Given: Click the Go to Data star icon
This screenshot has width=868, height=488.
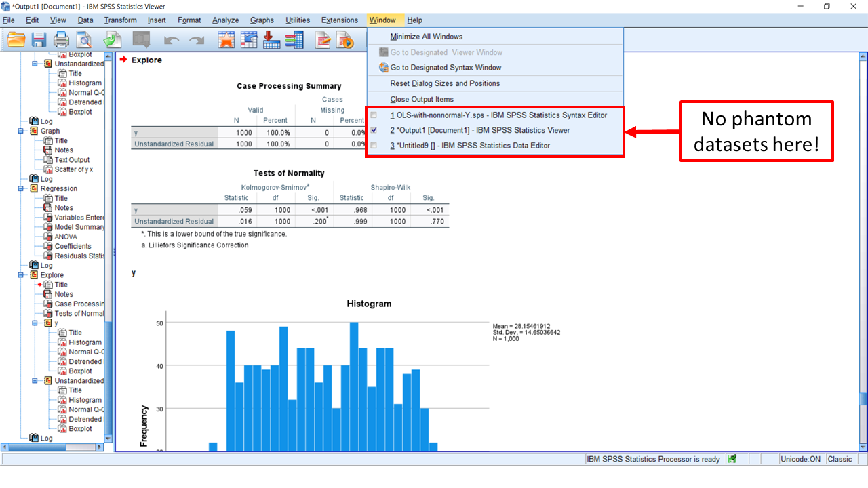Looking at the screenshot, I should [226, 40].
